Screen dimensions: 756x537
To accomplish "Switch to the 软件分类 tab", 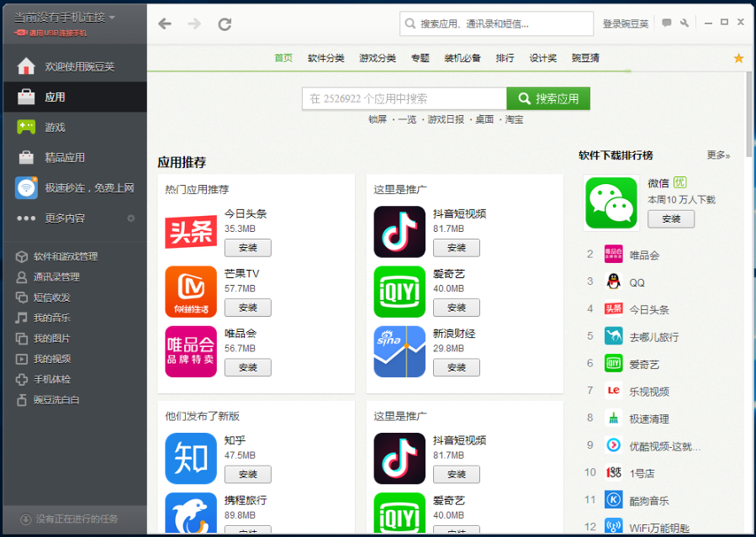I will tap(326, 58).
